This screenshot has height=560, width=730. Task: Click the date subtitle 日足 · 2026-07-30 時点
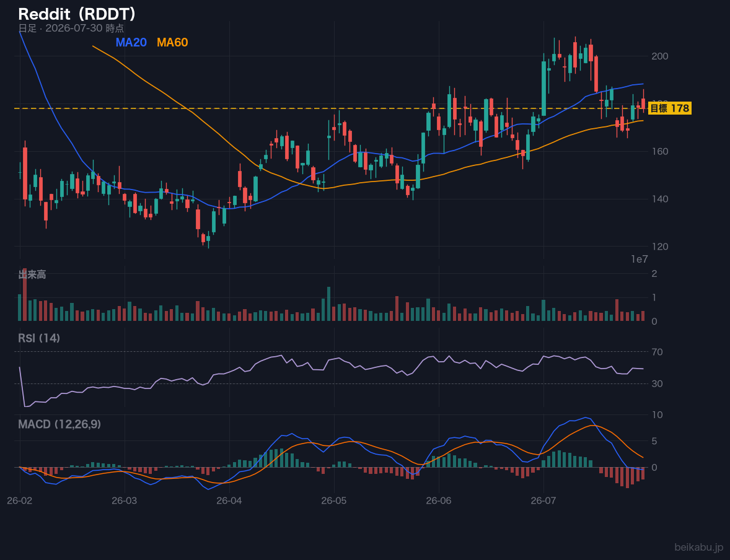(71, 28)
